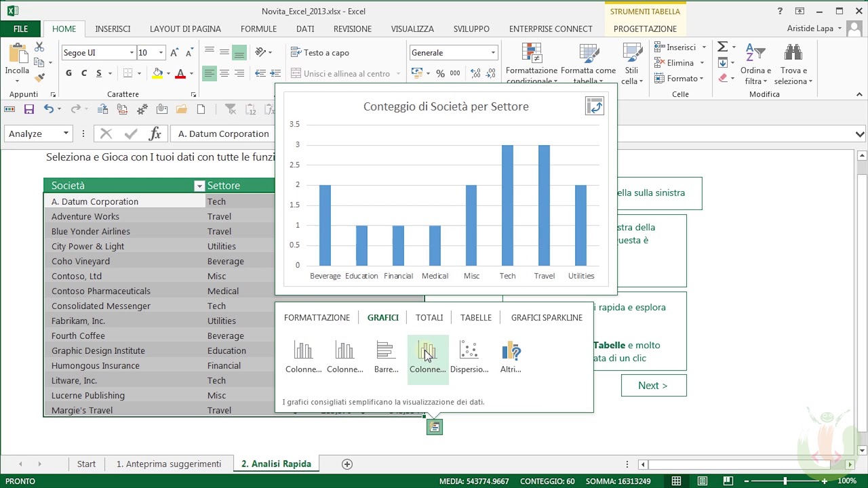Click the zoom slider in status bar

(x=785, y=481)
